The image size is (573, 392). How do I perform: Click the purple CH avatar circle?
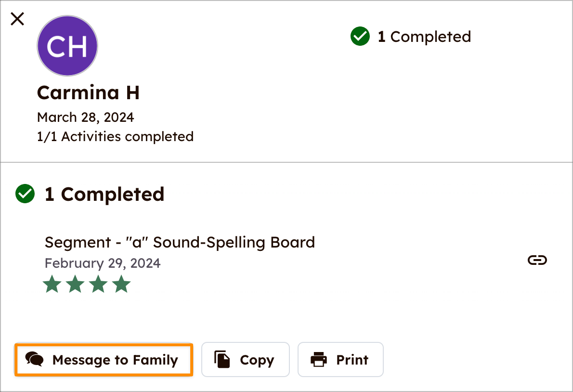67,46
